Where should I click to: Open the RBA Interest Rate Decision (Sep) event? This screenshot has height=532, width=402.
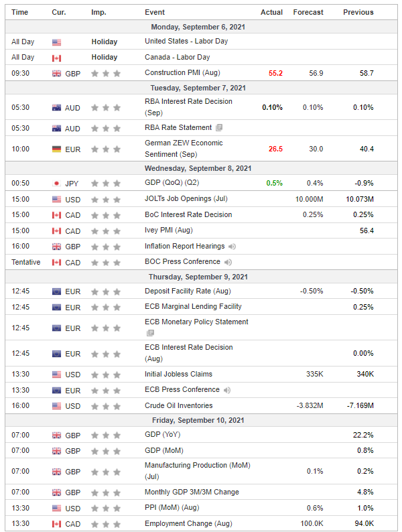(x=189, y=107)
